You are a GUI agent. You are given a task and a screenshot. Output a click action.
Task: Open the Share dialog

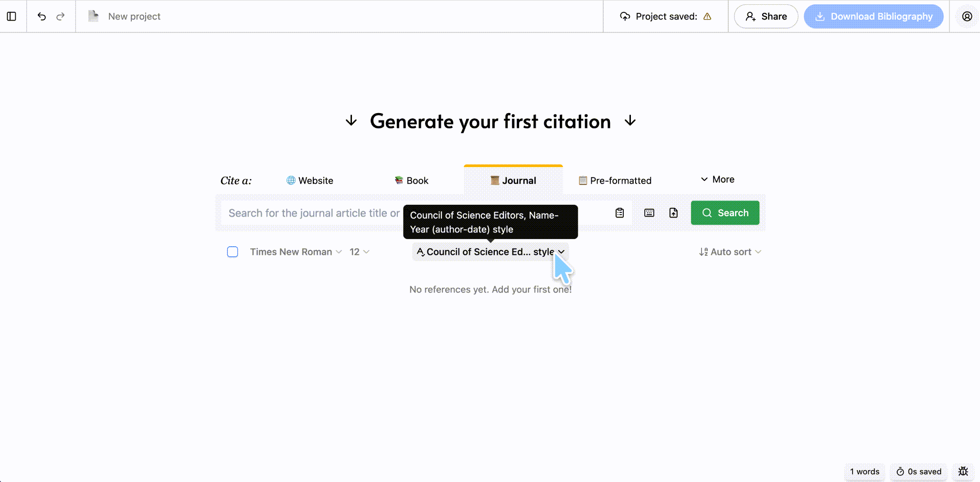click(766, 16)
